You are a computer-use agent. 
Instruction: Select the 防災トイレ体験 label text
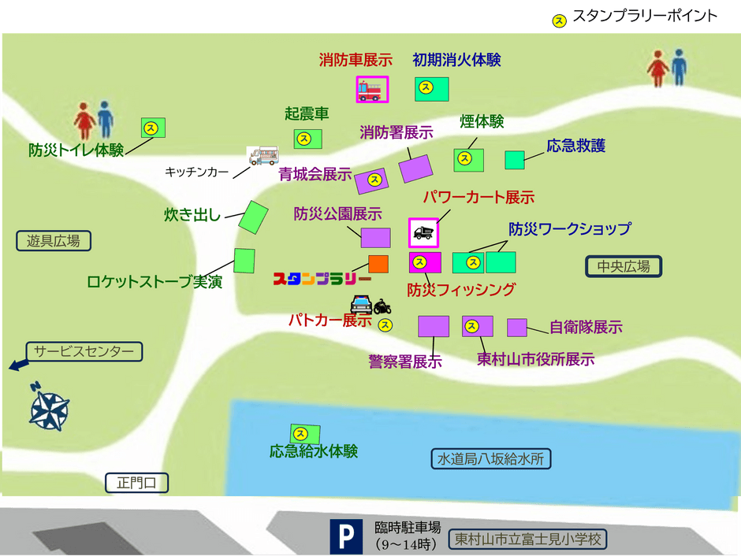(x=76, y=150)
